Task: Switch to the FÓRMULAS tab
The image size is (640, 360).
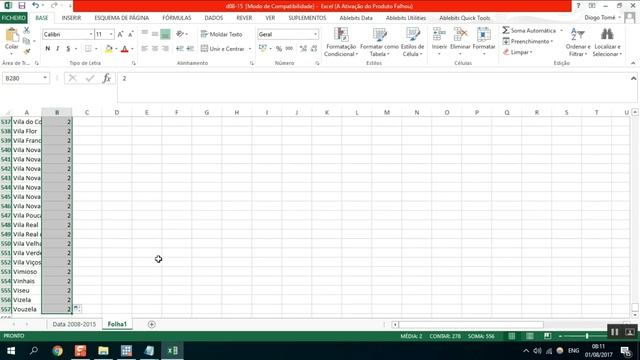Action: click(177, 18)
